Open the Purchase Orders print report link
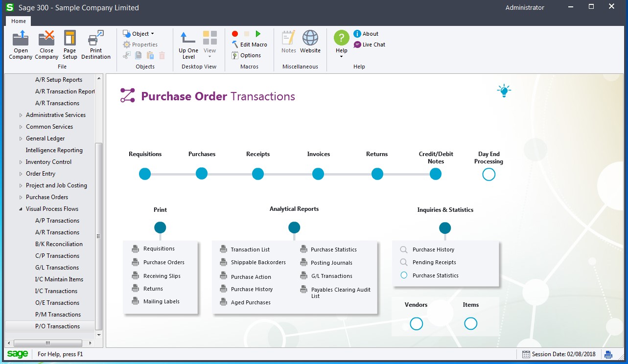 (163, 262)
